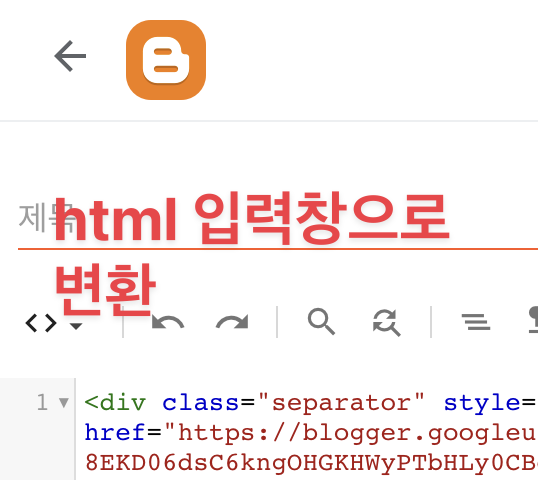Click the class attribute name

pos(200,403)
